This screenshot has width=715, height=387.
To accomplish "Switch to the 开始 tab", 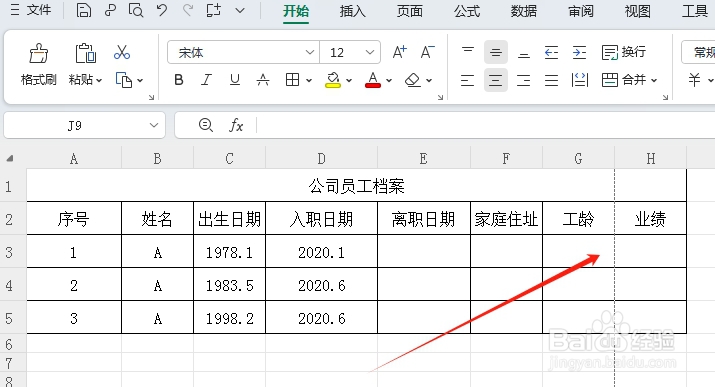I will coord(296,11).
